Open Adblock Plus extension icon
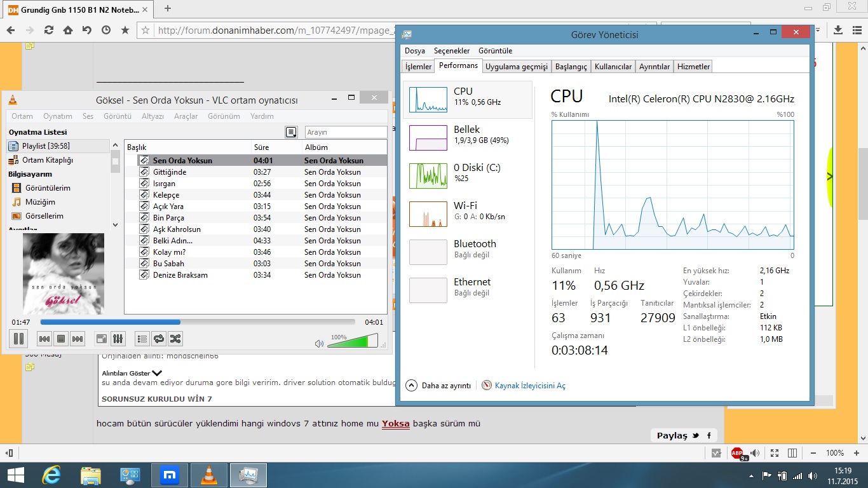The width and height of the screenshot is (868, 488). [x=738, y=453]
